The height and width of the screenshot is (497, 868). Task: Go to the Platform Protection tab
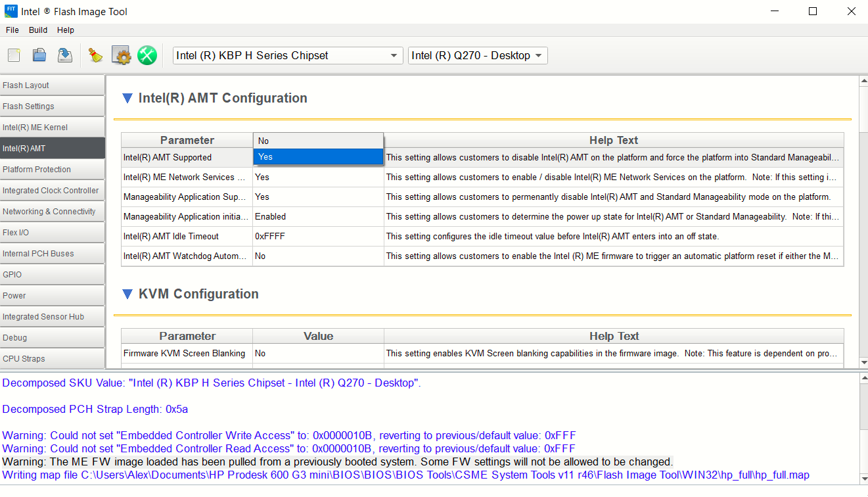click(x=53, y=170)
